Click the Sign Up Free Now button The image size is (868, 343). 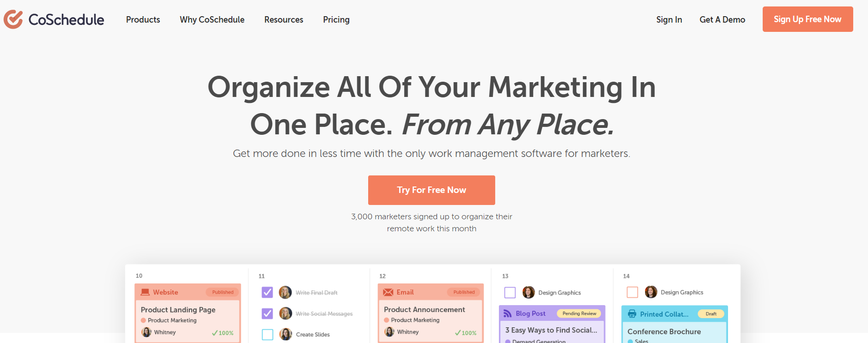click(x=807, y=19)
